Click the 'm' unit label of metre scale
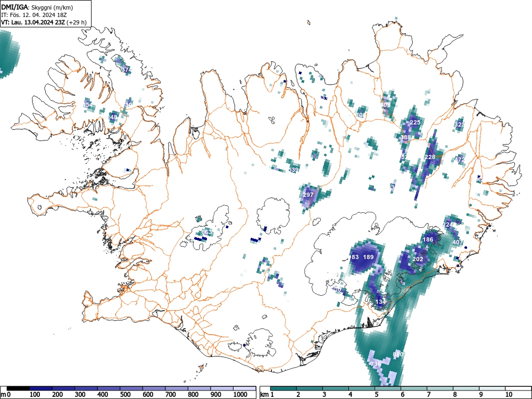Screen dimensions: 532x399 (3, 395)
